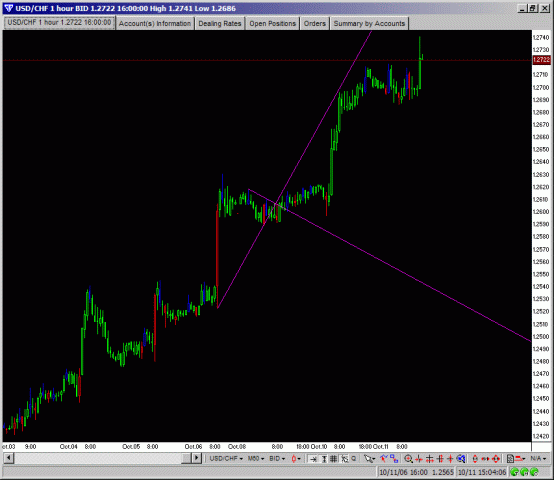Open the Orders tab
This screenshot has width=554, height=480.
tap(314, 23)
